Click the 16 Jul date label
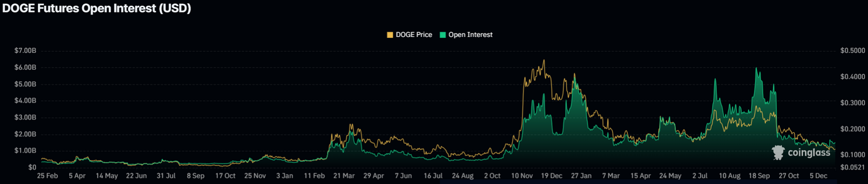 (433, 176)
